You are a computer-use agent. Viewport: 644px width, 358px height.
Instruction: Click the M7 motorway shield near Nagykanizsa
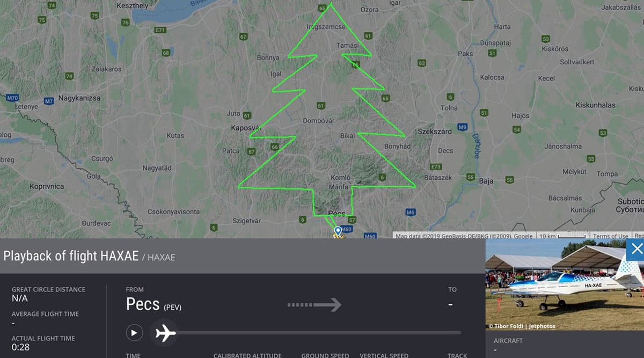[49, 101]
